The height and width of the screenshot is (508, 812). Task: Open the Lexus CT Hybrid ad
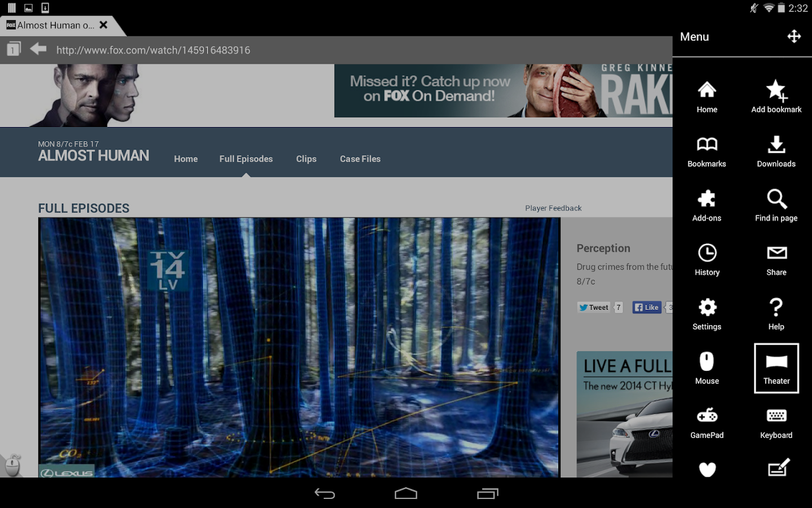624,414
